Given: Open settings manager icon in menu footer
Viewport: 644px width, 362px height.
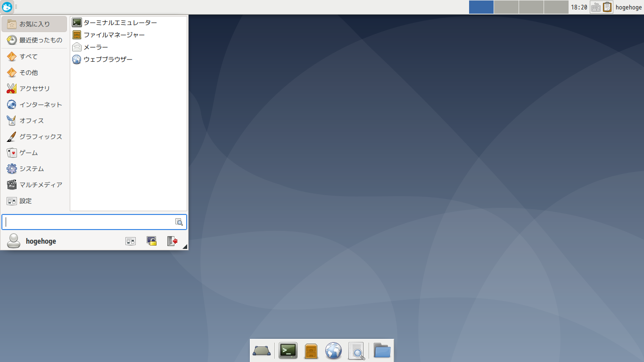Looking at the screenshot, I should click(131, 241).
